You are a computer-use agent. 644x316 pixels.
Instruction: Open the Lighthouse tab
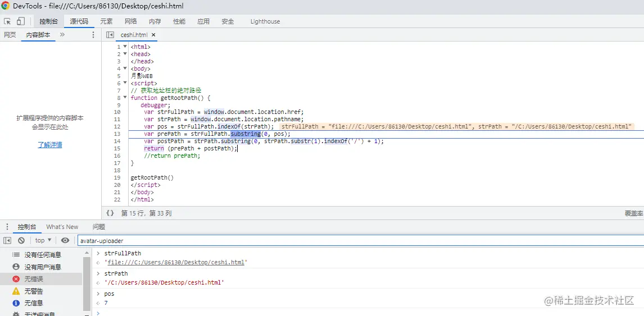coord(265,21)
